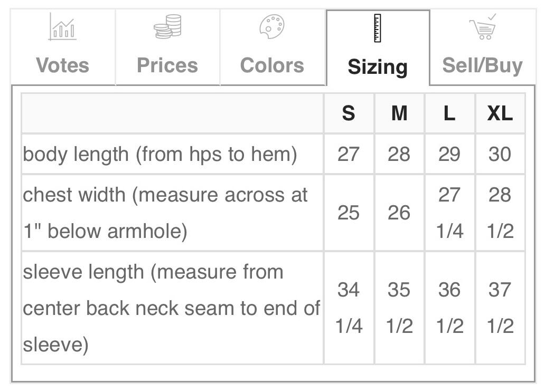Select the body length row label
This screenshot has height=392, width=545.
(160, 154)
